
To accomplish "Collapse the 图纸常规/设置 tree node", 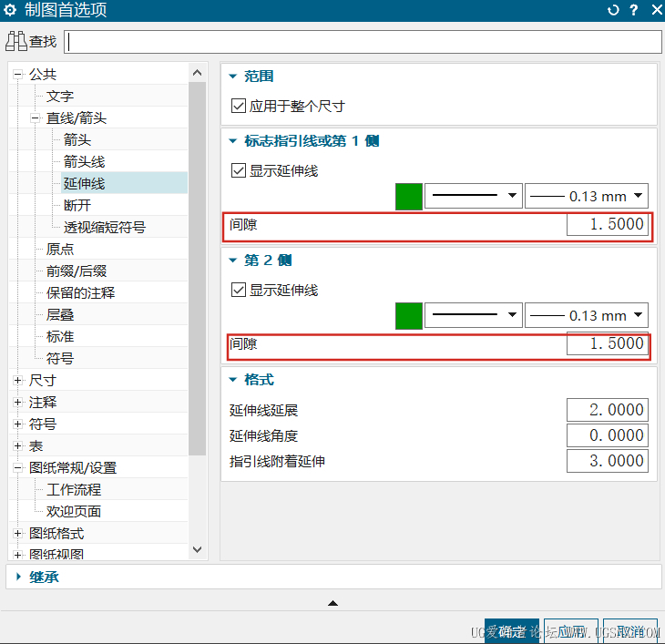I will 18,468.
